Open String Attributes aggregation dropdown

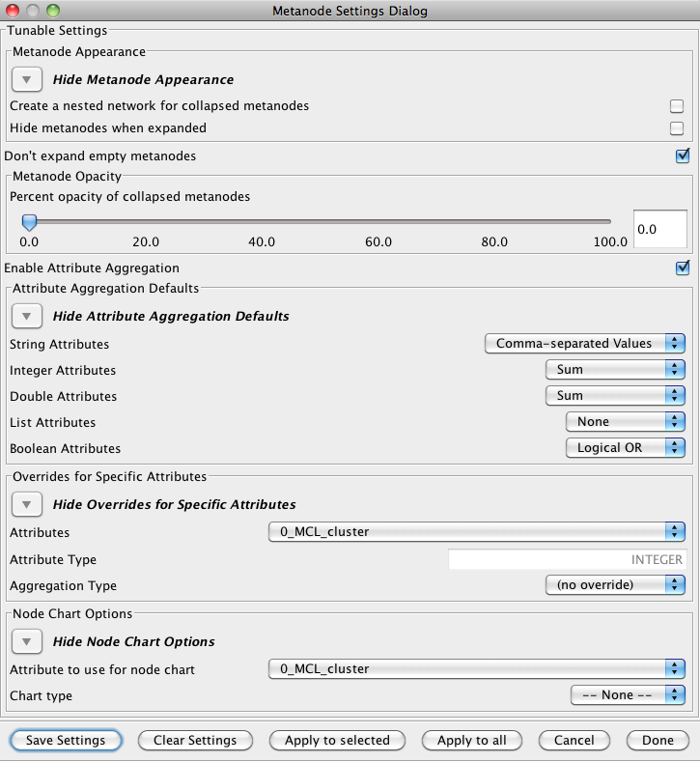[584, 344]
